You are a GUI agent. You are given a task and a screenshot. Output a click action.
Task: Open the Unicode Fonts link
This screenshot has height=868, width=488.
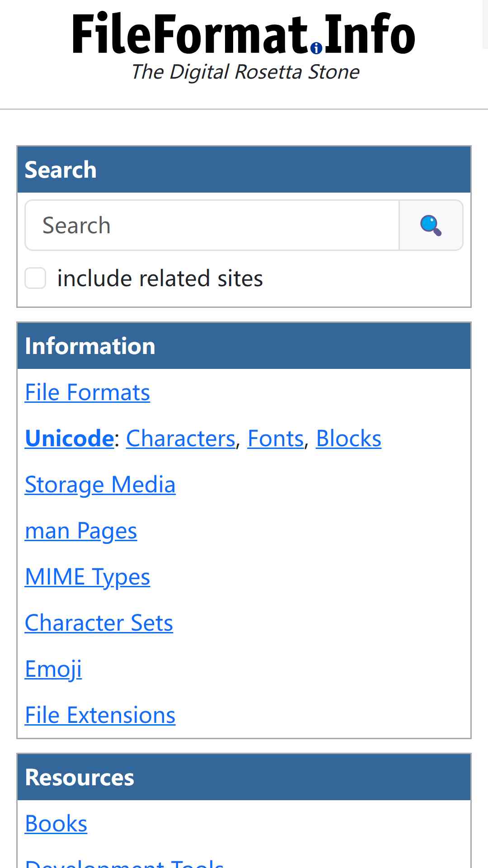click(x=276, y=438)
